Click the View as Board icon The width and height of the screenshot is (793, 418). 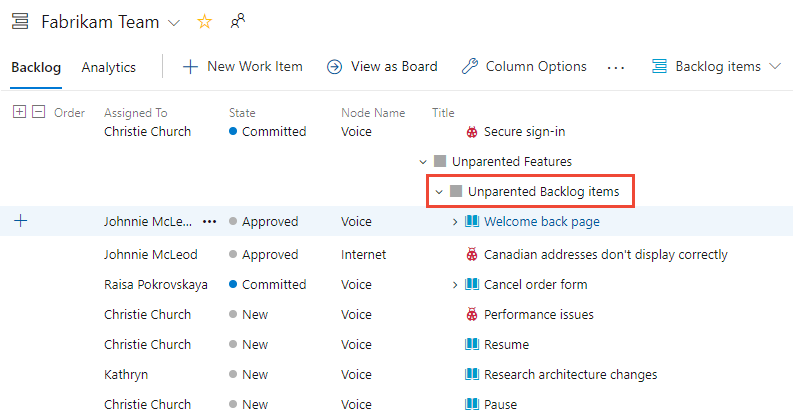click(x=335, y=67)
